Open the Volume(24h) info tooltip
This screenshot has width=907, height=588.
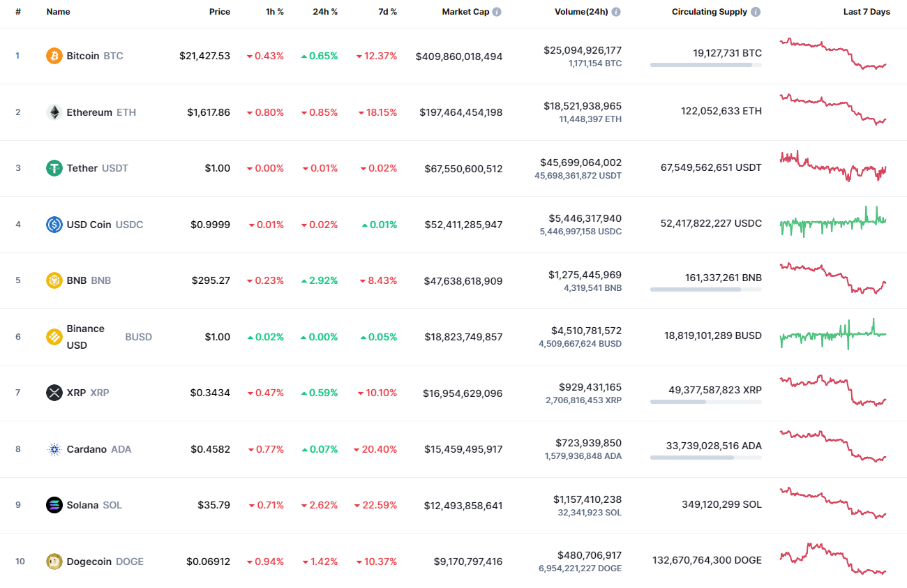point(615,11)
